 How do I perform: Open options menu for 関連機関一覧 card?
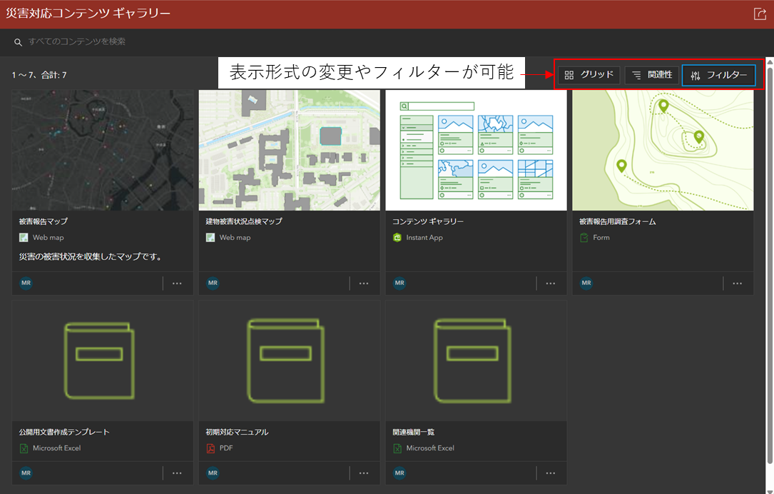(x=551, y=473)
